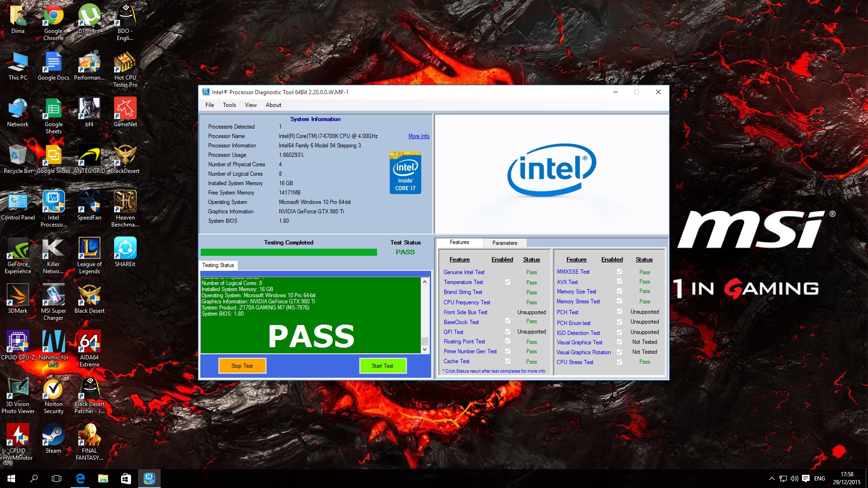Click the More Info link
Screen dimensions: 868x488
coord(418,136)
